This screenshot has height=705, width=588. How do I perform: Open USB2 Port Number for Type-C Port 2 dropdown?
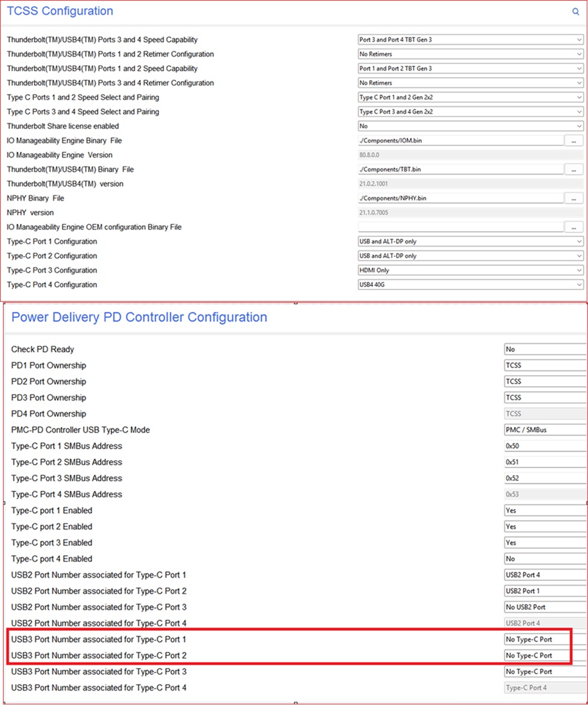545,591
